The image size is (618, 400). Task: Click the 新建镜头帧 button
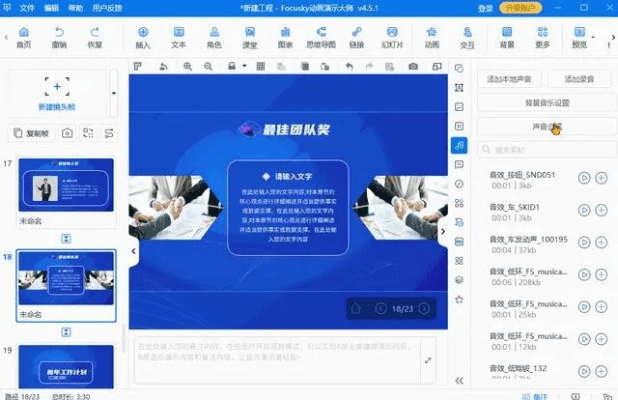(x=57, y=93)
